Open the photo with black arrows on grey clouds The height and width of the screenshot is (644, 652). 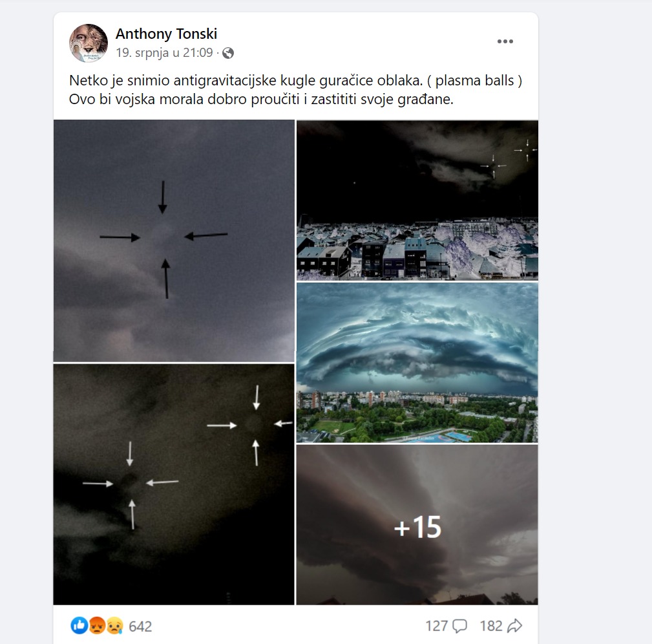[x=174, y=241]
